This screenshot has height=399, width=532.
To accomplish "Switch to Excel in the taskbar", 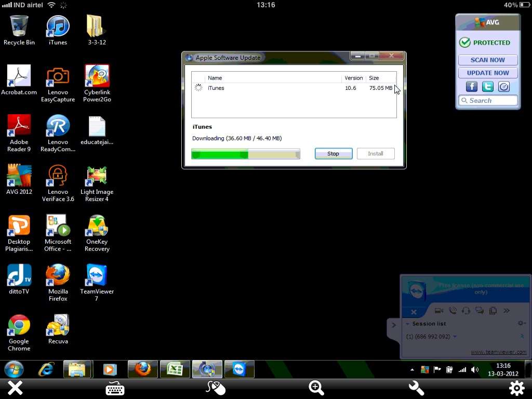I will pos(175,369).
